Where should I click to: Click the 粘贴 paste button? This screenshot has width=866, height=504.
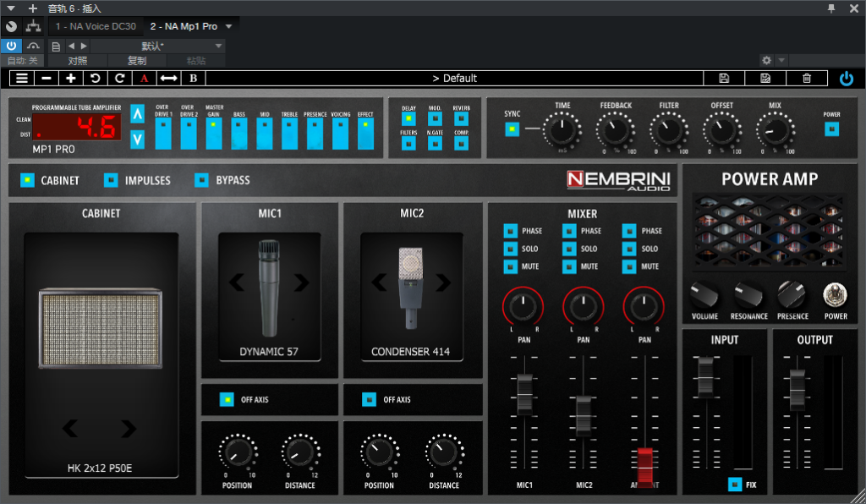pyautogui.click(x=196, y=61)
